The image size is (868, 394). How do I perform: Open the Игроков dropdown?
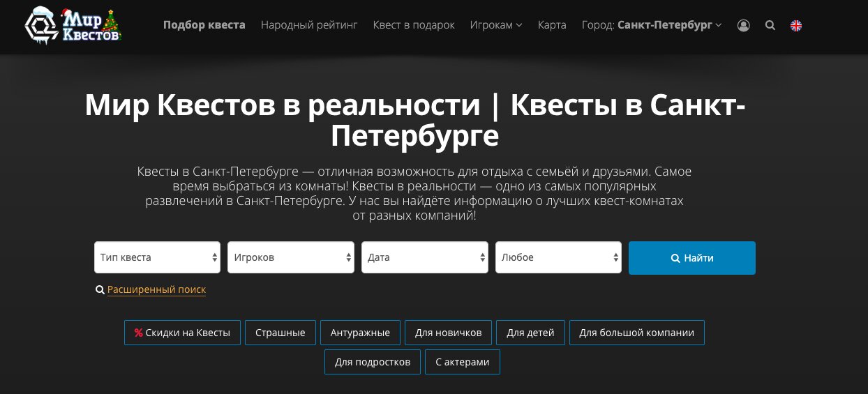click(291, 257)
